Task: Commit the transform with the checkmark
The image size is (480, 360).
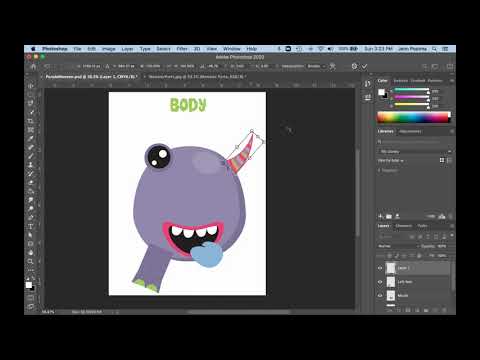Action: (x=364, y=66)
